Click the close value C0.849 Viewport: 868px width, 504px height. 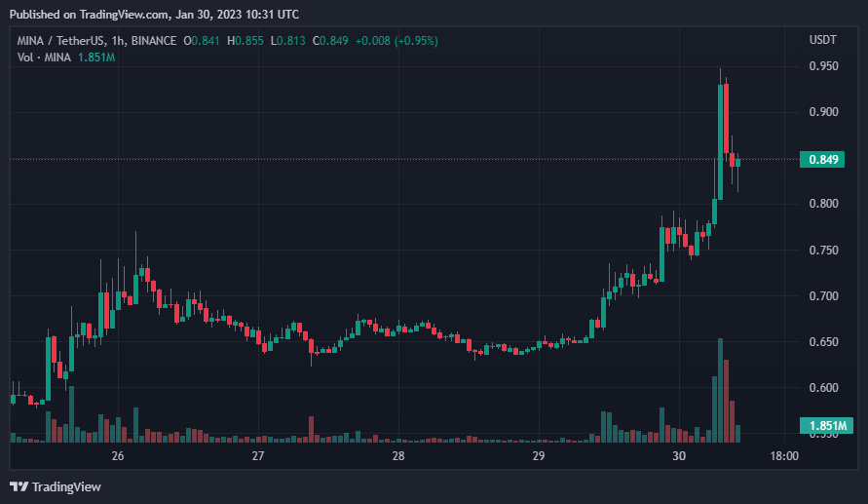pyautogui.click(x=330, y=41)
